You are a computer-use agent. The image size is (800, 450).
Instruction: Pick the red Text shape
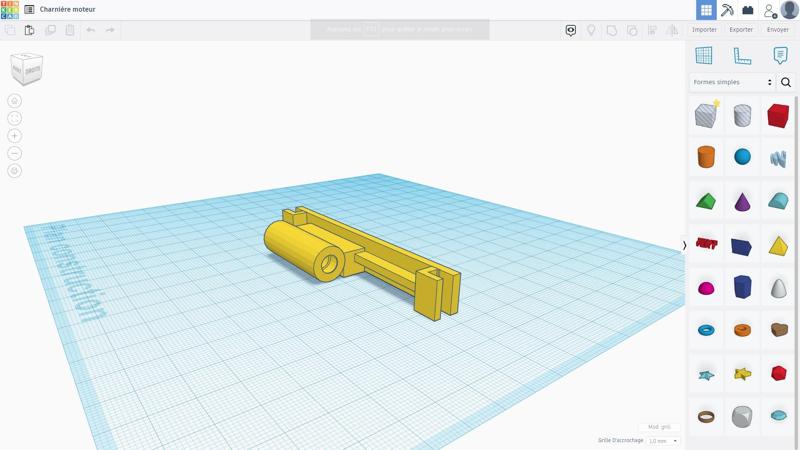pyautogui.click(x=707, y=243)
